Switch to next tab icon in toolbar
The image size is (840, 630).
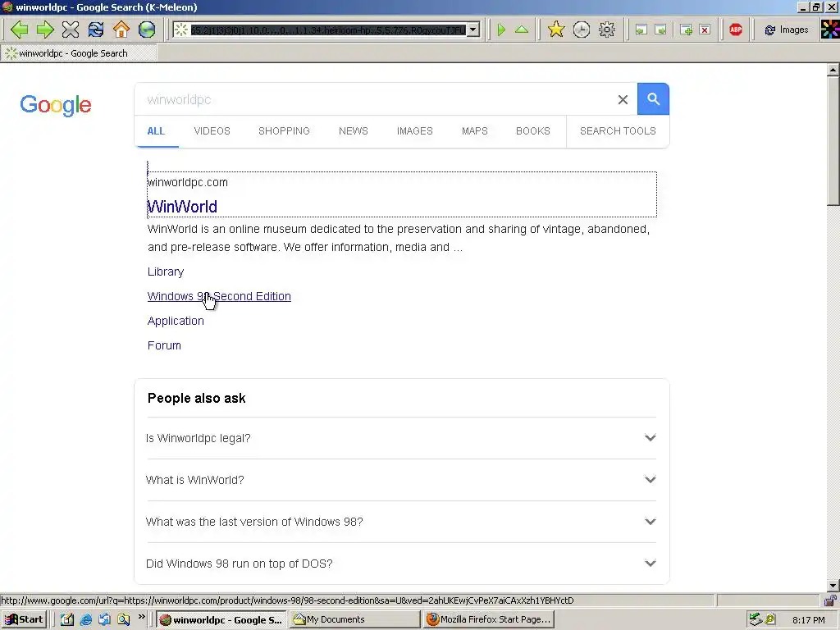(x=661, y=30)
